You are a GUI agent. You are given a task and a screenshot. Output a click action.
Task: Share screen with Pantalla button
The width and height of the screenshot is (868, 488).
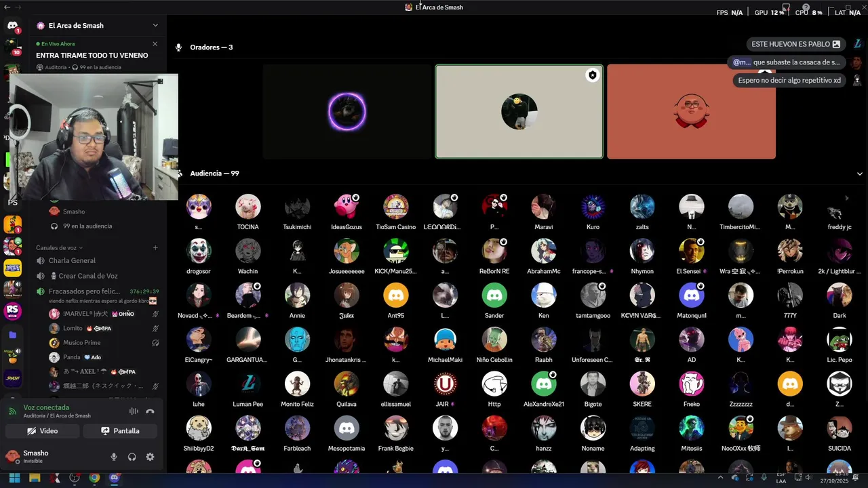120,431
